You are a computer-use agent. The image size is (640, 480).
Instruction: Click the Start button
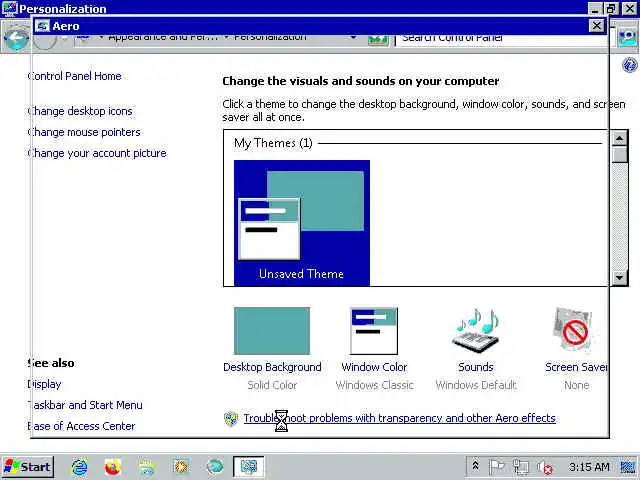coord(28,467)
